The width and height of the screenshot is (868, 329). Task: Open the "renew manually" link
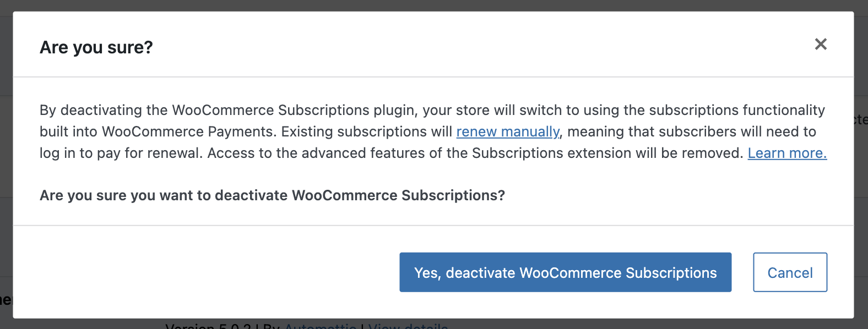coord(507,132)
